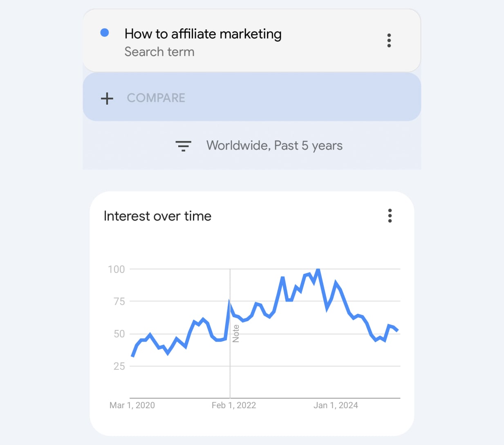Select the blue dot beside the search term
Image resolution: width=504 pixels, height=445 pixels.
105,32
